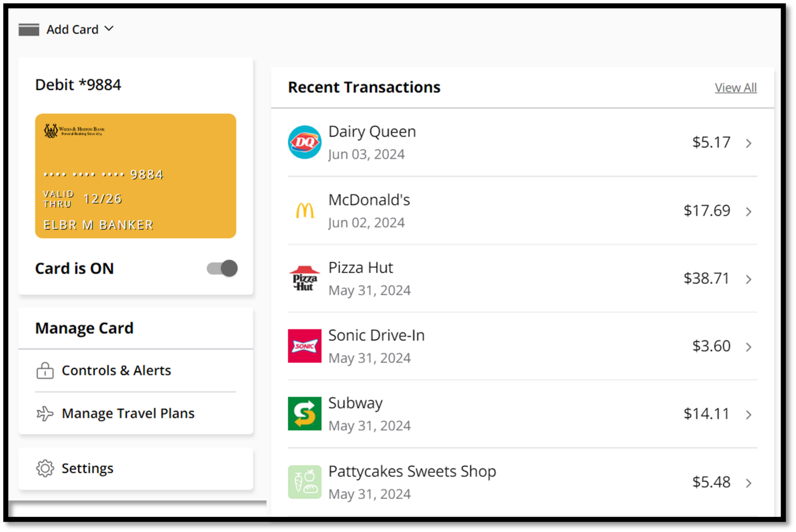
Task: Click the Settings gear icon
Action: (x=45, y=468)
